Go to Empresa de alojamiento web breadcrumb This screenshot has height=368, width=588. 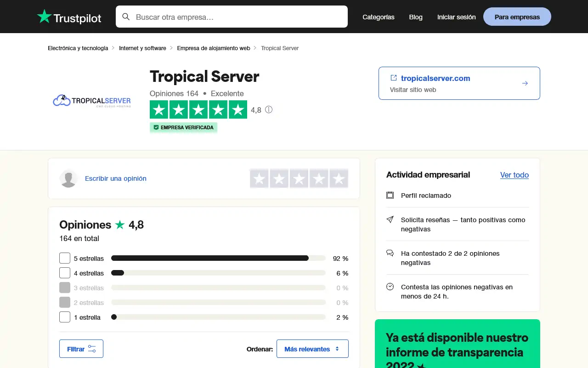tap(214, 48)
